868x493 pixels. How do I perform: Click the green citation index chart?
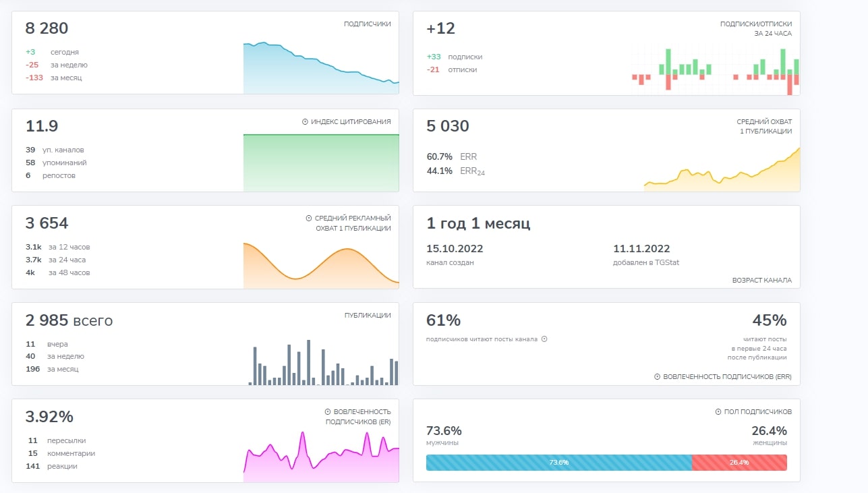coord(321,163)
